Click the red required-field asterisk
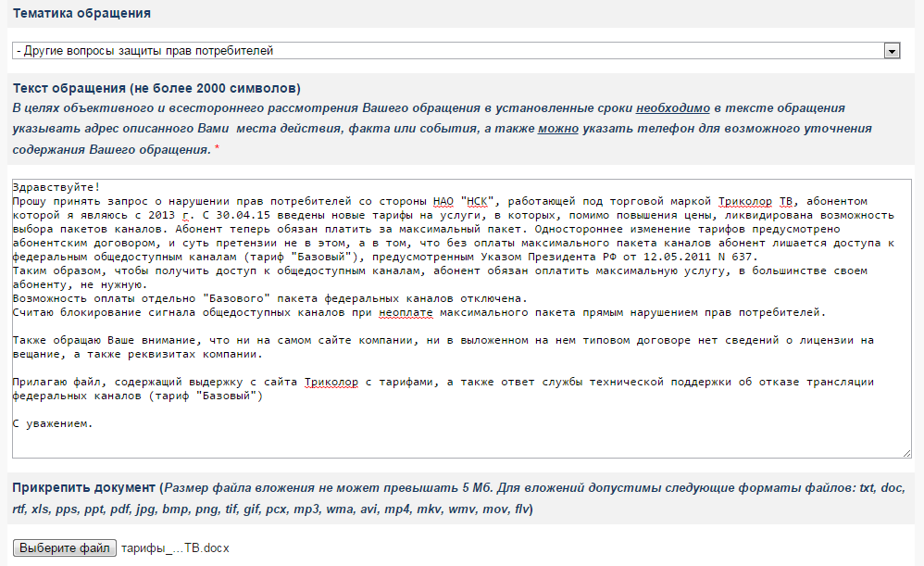Viewport: 924px width, 566px height. click(x=217, y=148)
